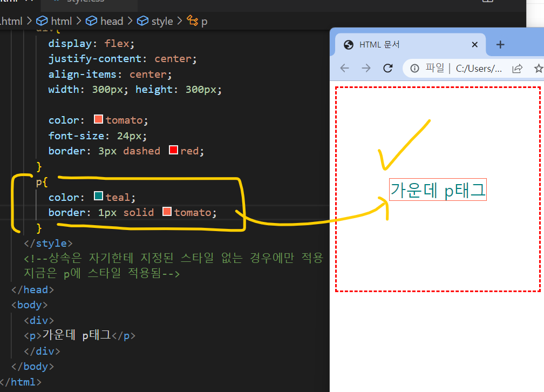Click the cube icon beside head breadcrumb
This screenshot has width=544, height=392.
91,21
